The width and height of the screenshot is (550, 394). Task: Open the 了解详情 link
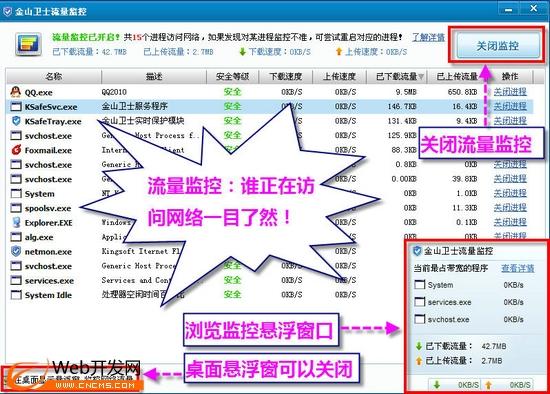428,37
